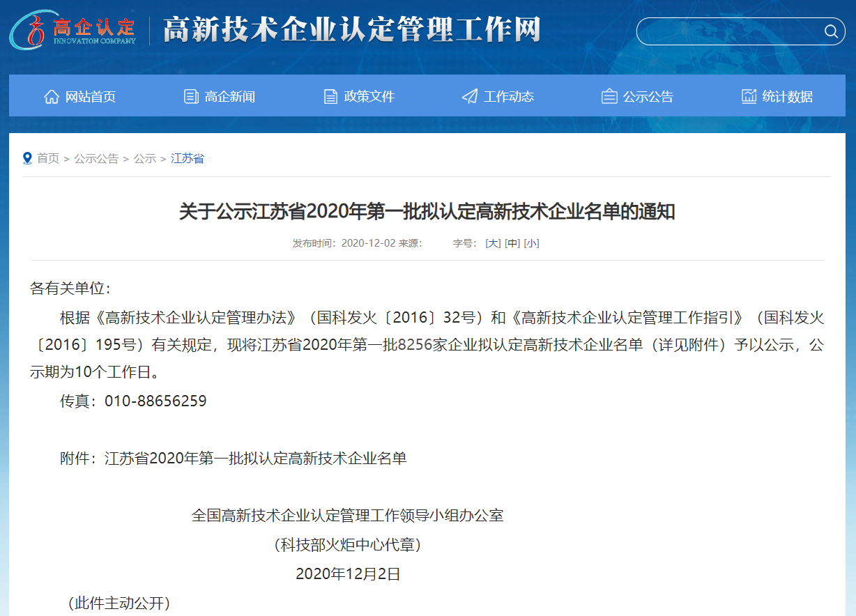The width and height of the screenshot is (856, 616).
Task: Set font size to 大
Action: click(x=493, y=243)
